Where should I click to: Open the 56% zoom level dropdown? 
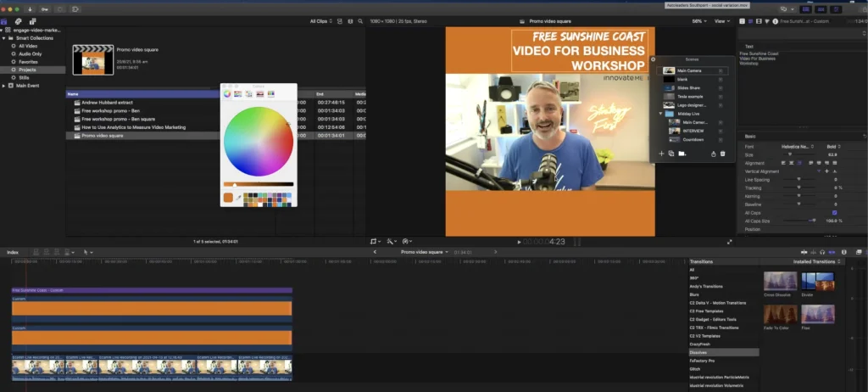coord(699,21)
